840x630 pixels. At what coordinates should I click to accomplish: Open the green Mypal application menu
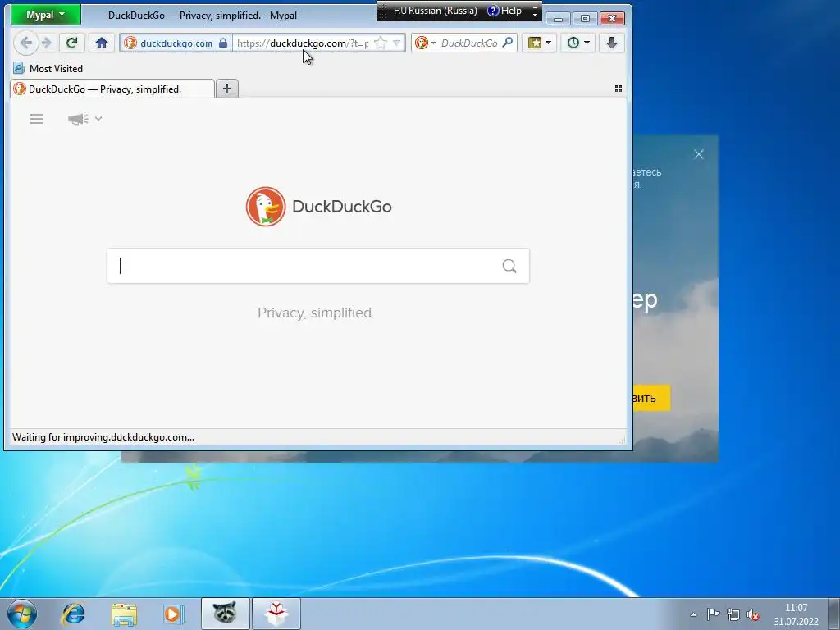(x=46, y=15)
